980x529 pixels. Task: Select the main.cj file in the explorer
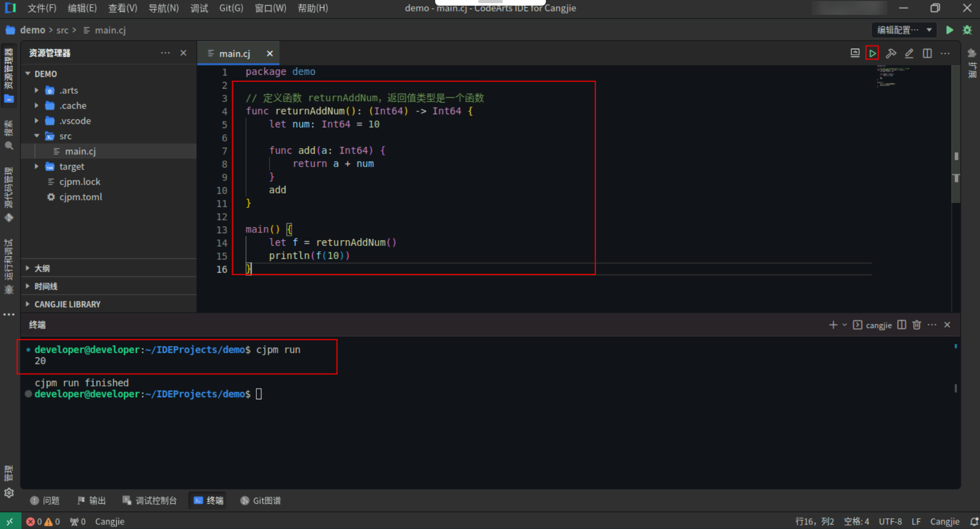(x=109, y=151)
